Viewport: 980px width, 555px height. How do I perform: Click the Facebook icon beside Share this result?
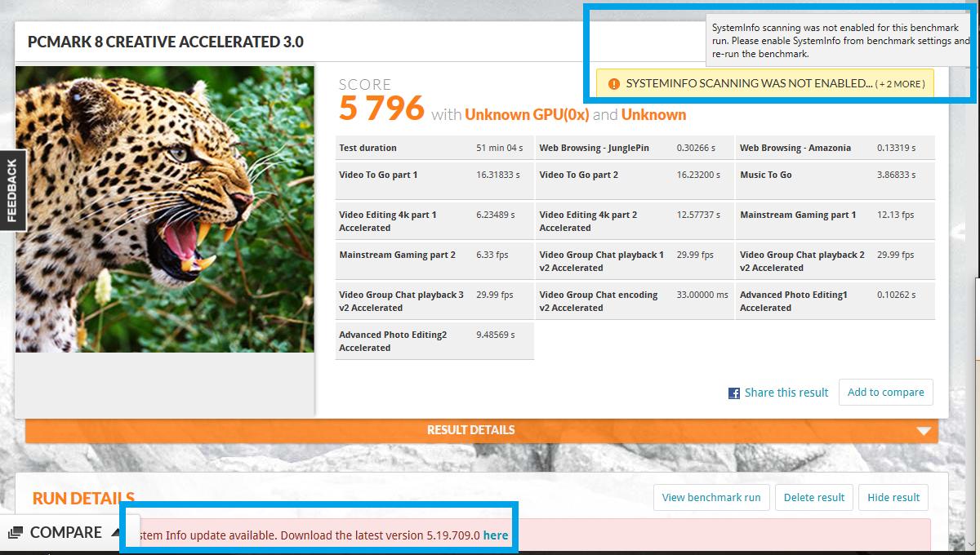[734, 393]
